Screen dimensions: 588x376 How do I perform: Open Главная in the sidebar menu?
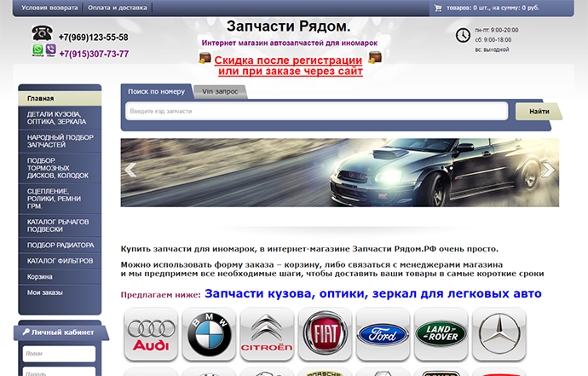60,98
